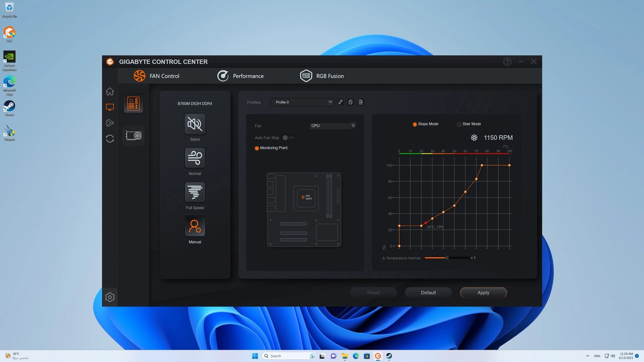The height and width of the screenshot is (362, 644).
Task: Open the motherboard fan control panel
Action: (133, 103)
